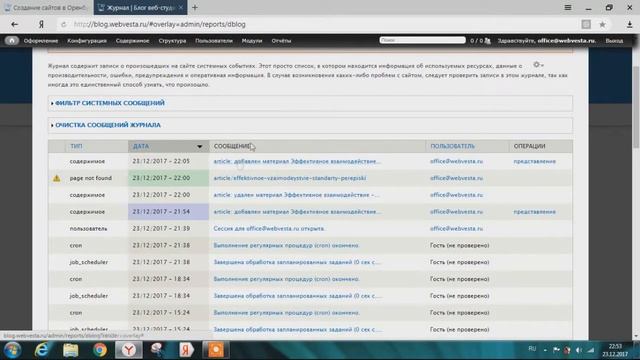Launch Internet Explorer from taskbar
The height and width of the screenshot is (360, 640).
point(42,350)
